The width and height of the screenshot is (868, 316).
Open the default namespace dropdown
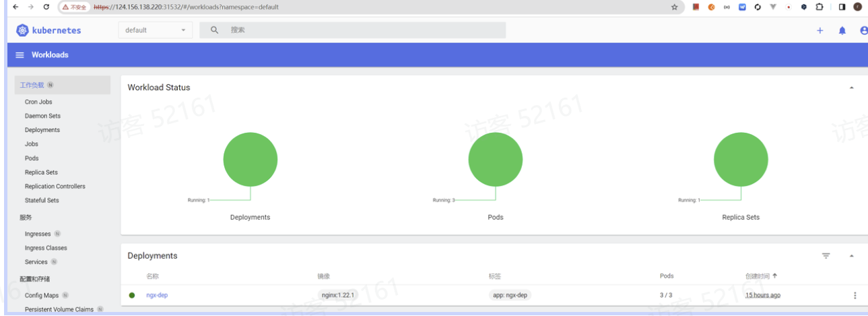155,30
